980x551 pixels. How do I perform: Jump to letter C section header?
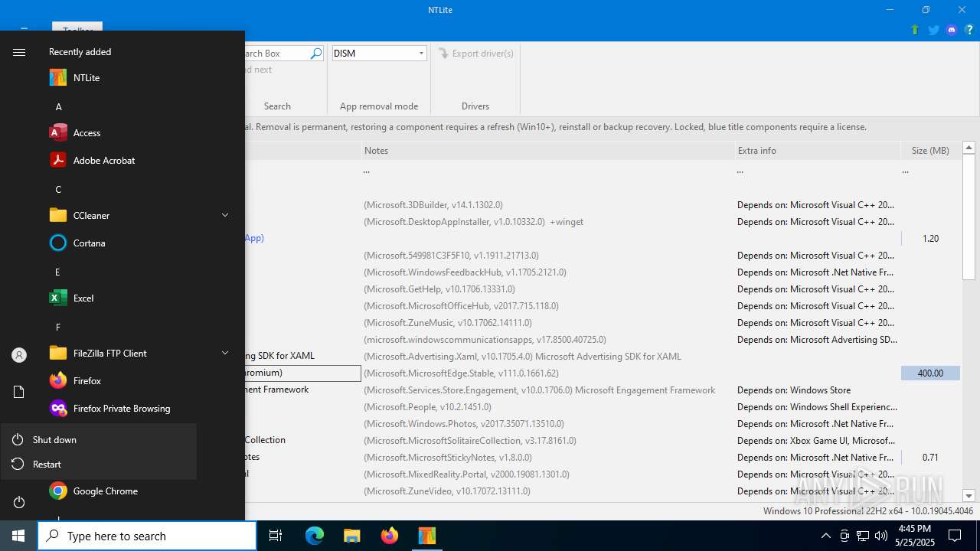tap(58, 189)
